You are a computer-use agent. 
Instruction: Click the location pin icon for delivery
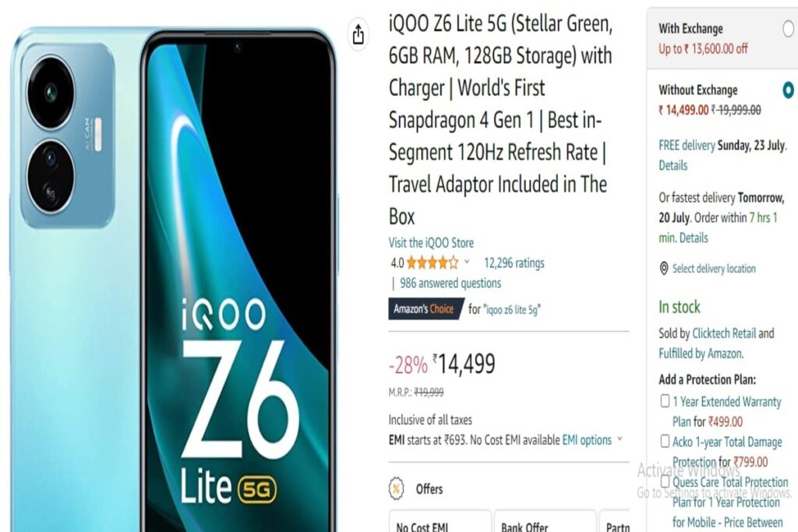coord(664,269)
